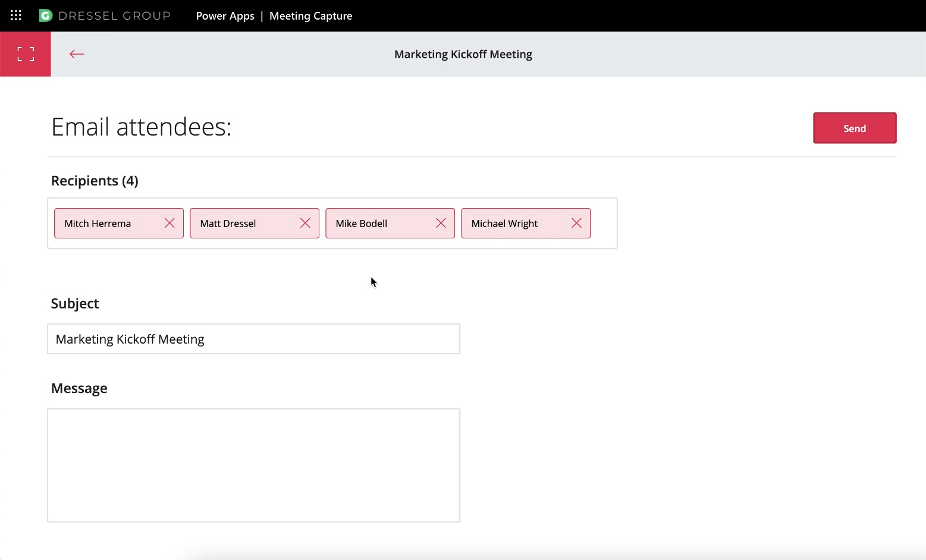Image resolution: width=926 pixels, height=560 pixels.
Task: Remove Michael Wright from recipients
Action: 576,223
